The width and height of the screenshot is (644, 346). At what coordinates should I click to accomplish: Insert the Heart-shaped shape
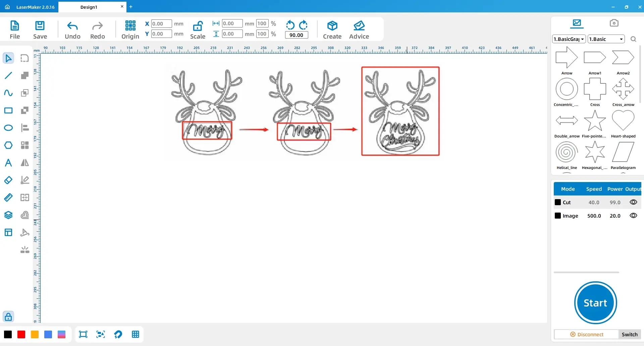[x=623, y=124]
